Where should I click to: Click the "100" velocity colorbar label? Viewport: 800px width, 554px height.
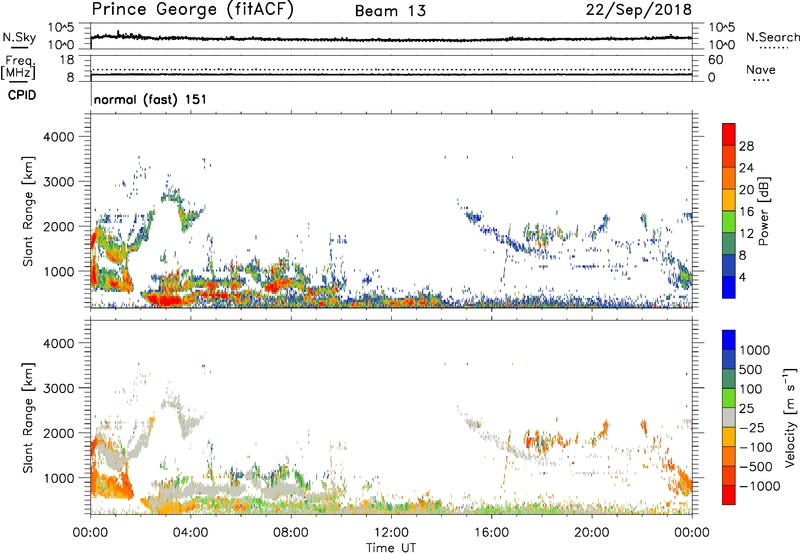pos(751,389)
